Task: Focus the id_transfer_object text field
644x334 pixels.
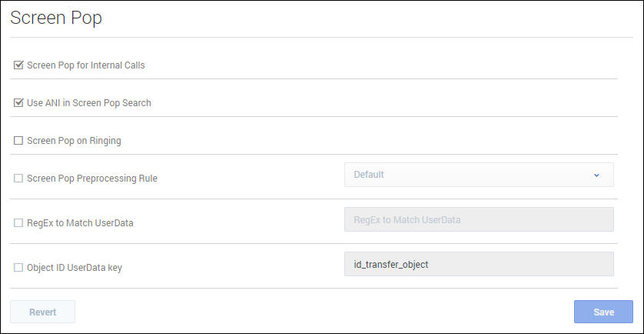Action: [x=478, y=264]
